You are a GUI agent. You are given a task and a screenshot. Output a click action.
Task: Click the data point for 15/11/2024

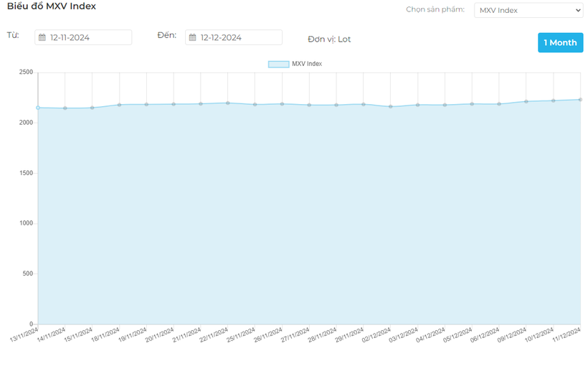pyautogui.click(x=93, y=108)
